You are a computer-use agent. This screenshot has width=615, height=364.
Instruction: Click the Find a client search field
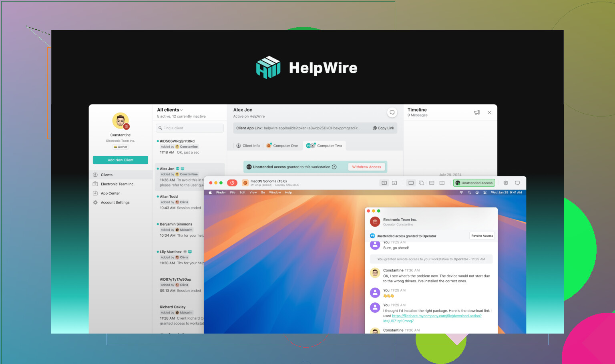pyautogui.click(x=189, y=128)
